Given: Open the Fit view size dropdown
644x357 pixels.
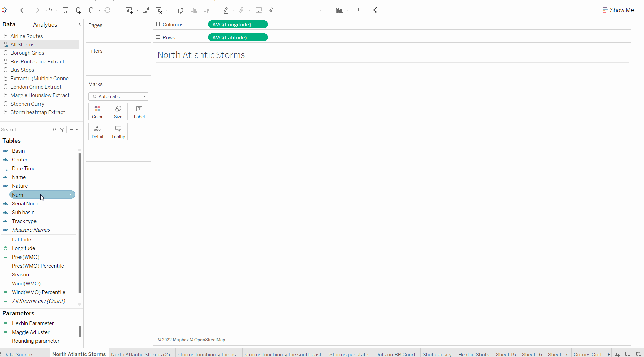Looking at the screenshot, I should [x=303, y=10].
